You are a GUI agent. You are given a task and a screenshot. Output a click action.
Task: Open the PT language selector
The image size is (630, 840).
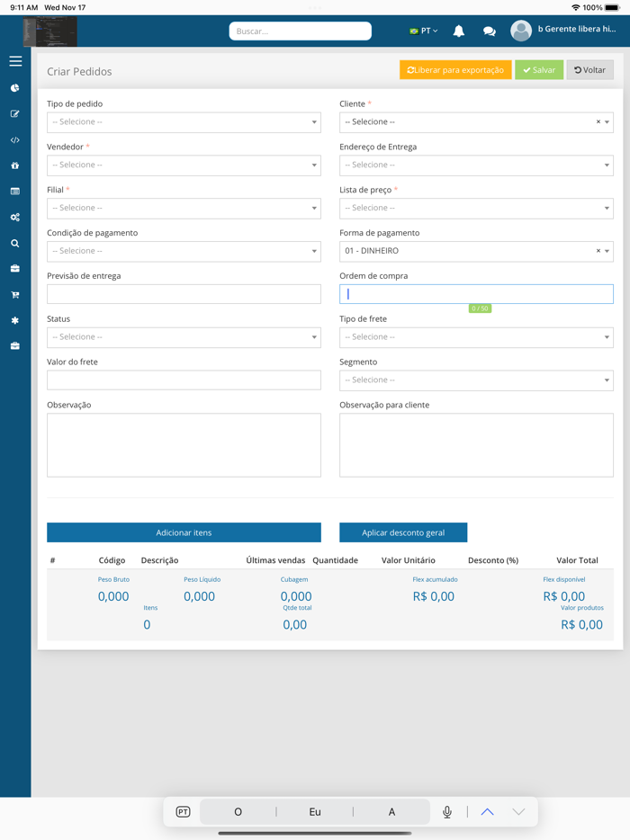coord(424,31)
